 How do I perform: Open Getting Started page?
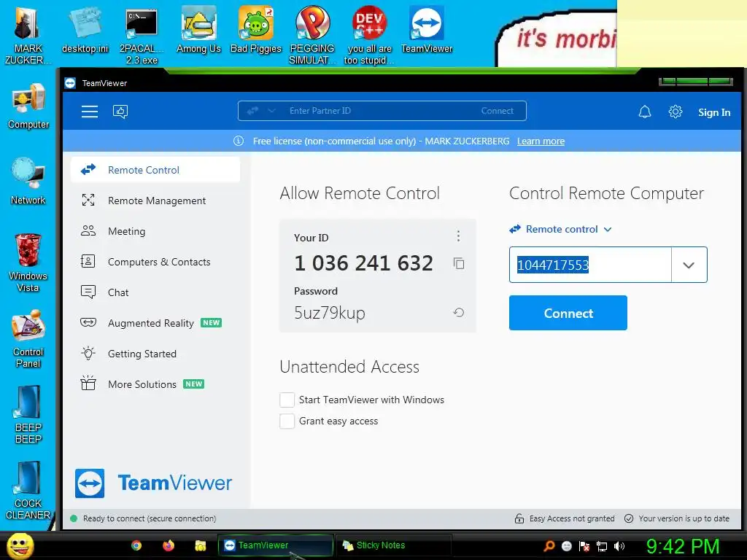(155, 354)
